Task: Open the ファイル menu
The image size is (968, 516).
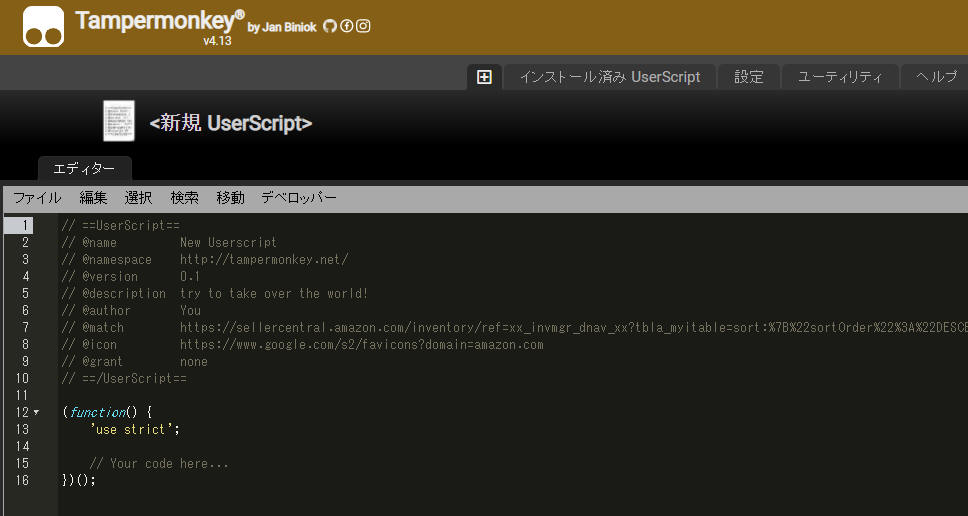Action: click(37, 198)
